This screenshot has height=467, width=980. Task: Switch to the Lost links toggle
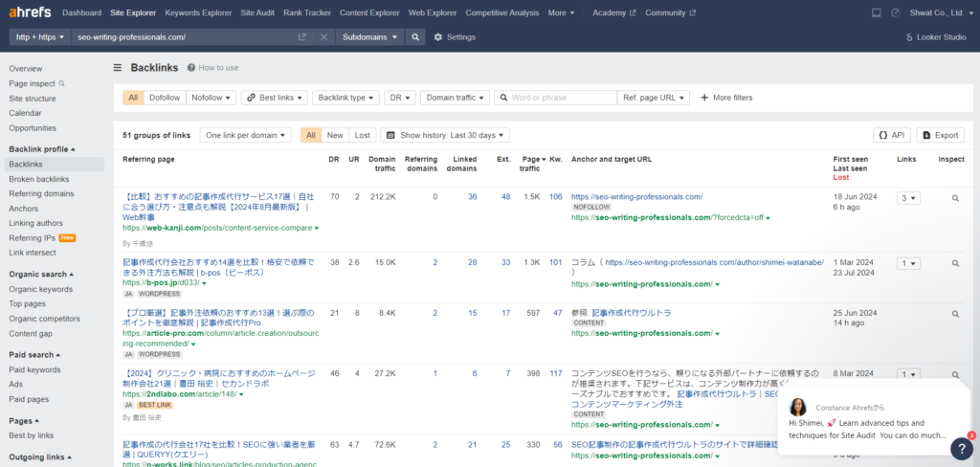pos(362,135)
